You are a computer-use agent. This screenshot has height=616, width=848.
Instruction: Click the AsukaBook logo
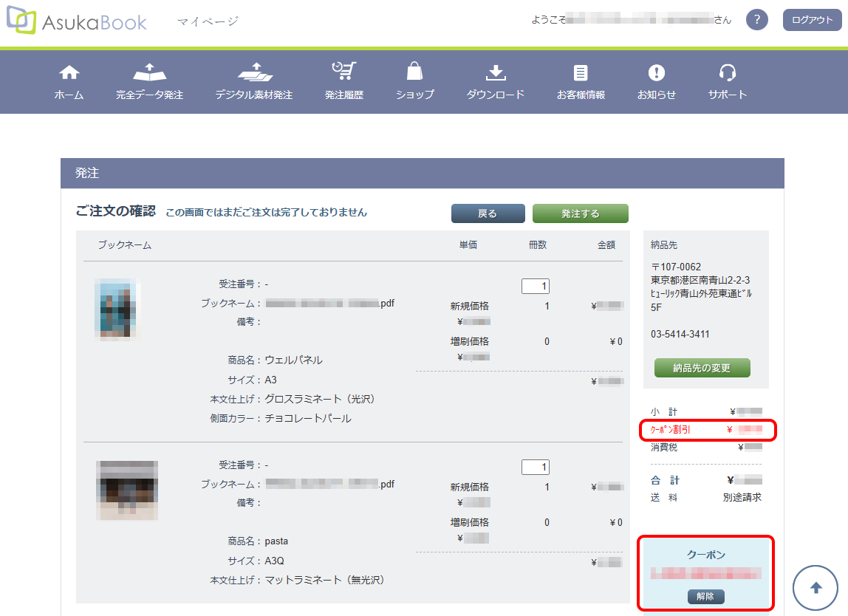(77, 21)
